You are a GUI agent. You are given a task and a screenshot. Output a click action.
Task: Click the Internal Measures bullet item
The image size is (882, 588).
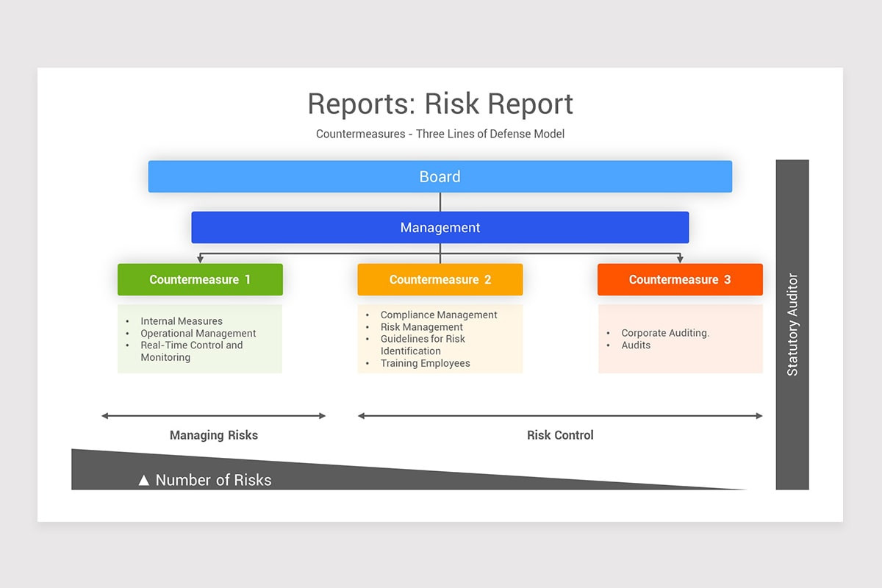click(x=181, y=321)
